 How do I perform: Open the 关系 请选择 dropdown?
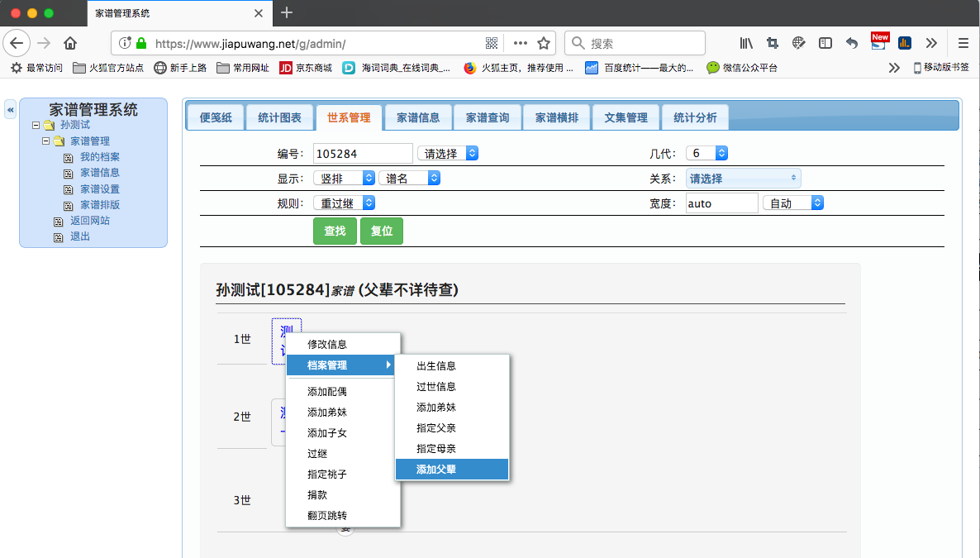click(743, 179)
